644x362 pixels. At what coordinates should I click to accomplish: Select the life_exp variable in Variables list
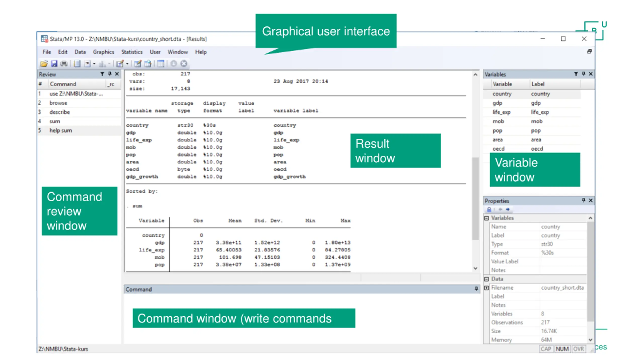click(501, 112)
